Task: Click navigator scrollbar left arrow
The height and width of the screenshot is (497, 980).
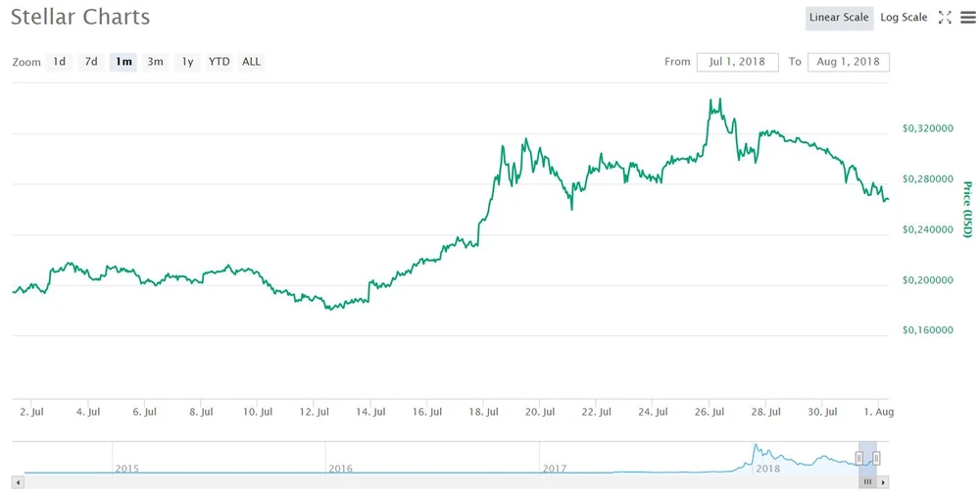Action: coord(17,482)
